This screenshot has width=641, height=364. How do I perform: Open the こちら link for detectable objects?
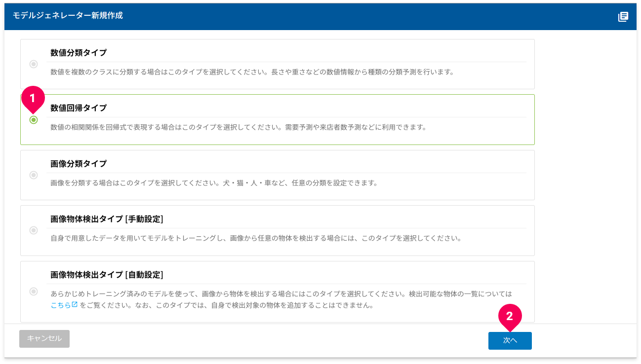(64, 305)
